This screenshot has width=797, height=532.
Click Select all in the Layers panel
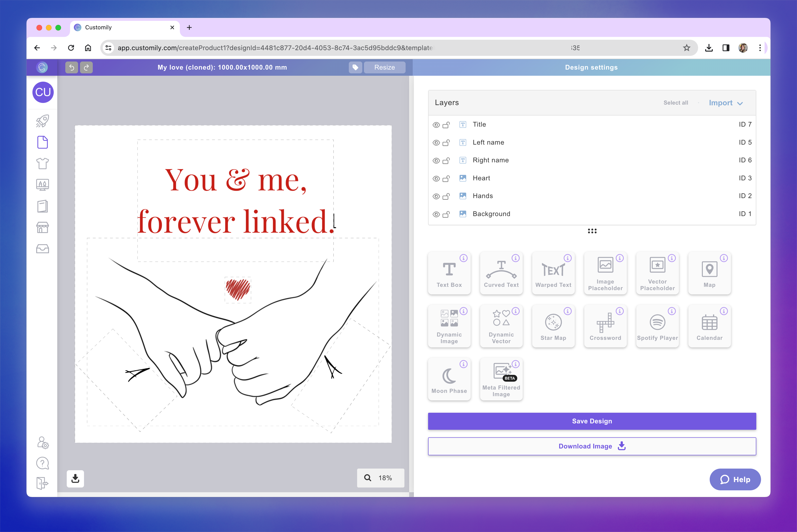pyautogui.click(x=676, y=103)
